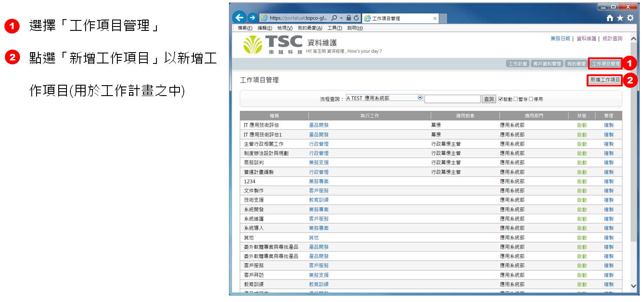Open the browser home icon

(610, 18)
